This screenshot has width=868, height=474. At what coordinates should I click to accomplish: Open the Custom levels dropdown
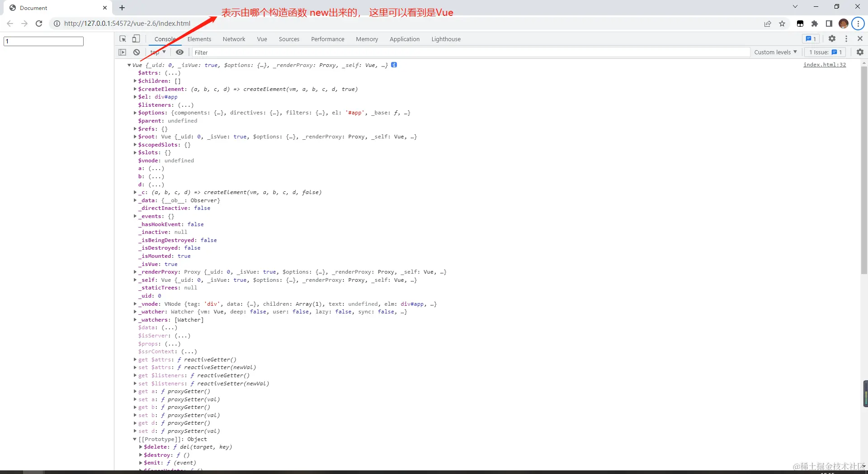coord(775,52)
